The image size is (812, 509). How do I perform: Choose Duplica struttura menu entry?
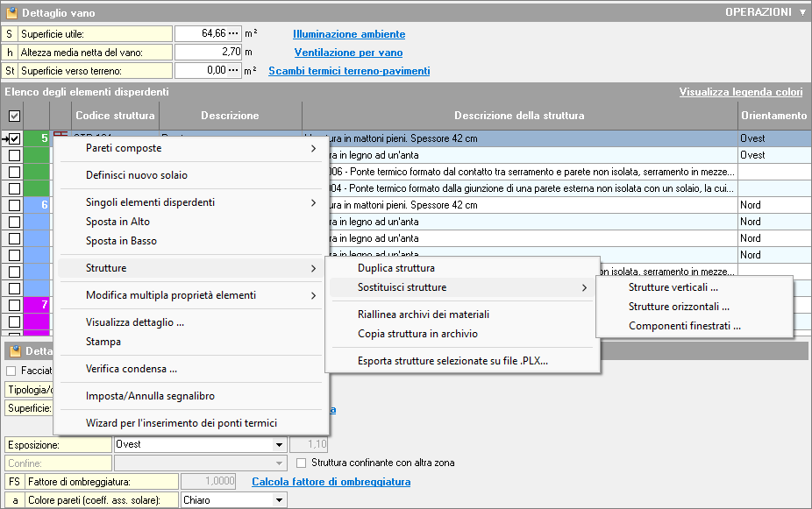click(x=395, y=268)
